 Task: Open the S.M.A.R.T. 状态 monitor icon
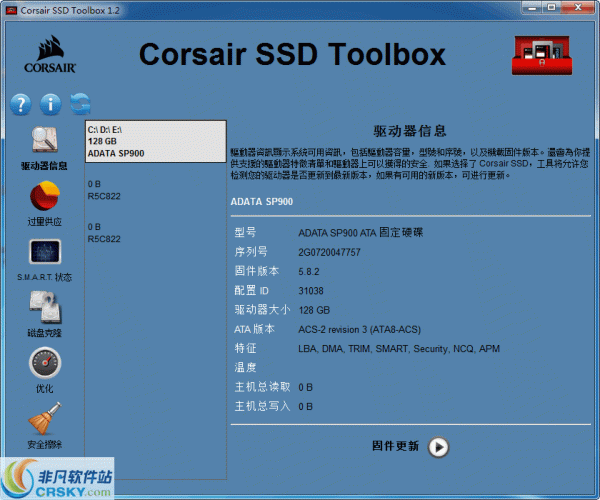(x=44, y=252)
